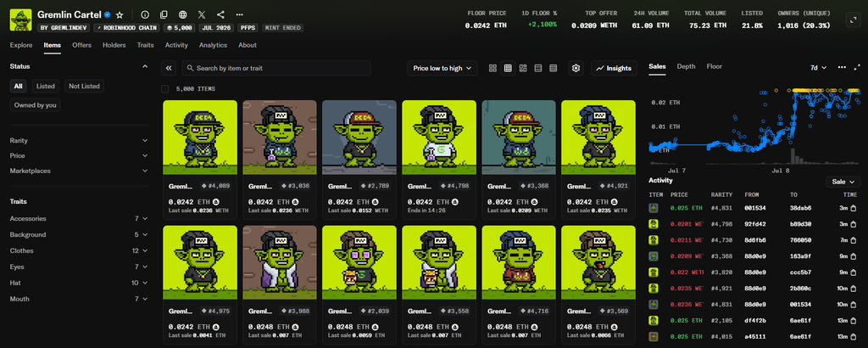Open the collection's X (Twitter) profile
The height and width of the screenshot is (348, 868).
coord(202,15)
